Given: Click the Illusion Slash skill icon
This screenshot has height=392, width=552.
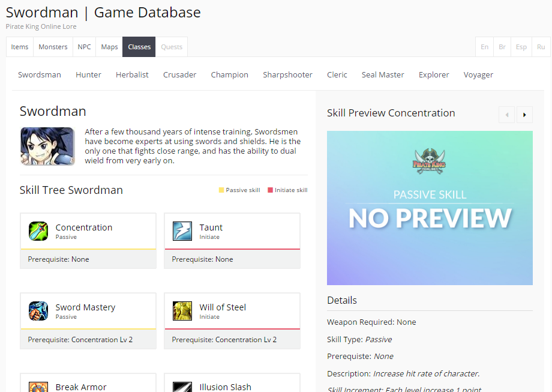Looking at the screenshot, I should [182, 387].
